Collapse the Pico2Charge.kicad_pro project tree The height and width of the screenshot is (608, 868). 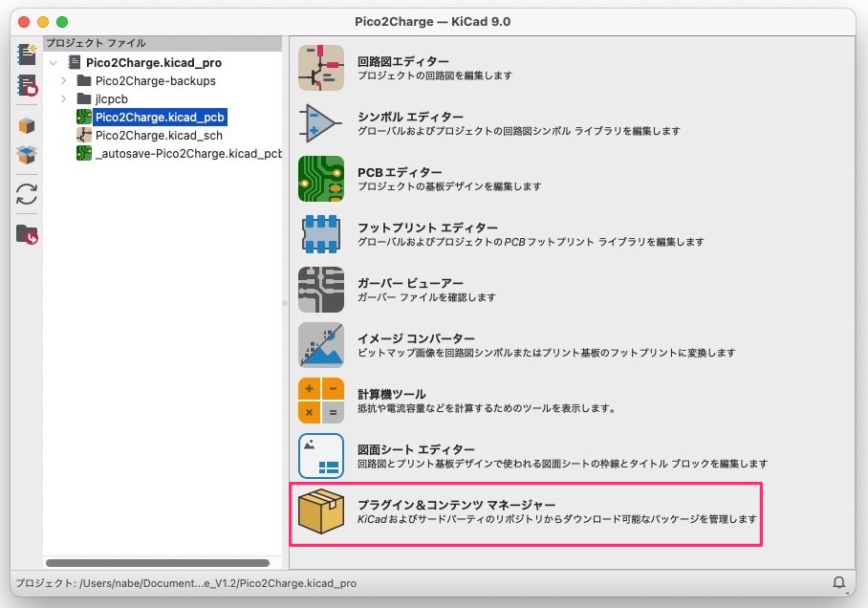pos(53,62)
